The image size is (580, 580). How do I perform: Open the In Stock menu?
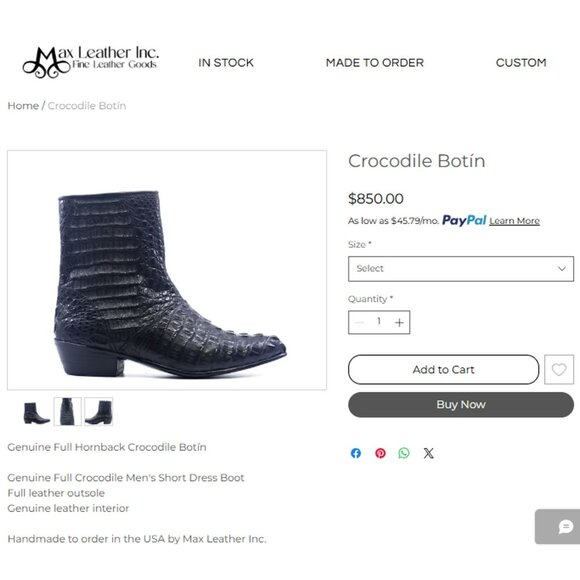coord(226,63)
